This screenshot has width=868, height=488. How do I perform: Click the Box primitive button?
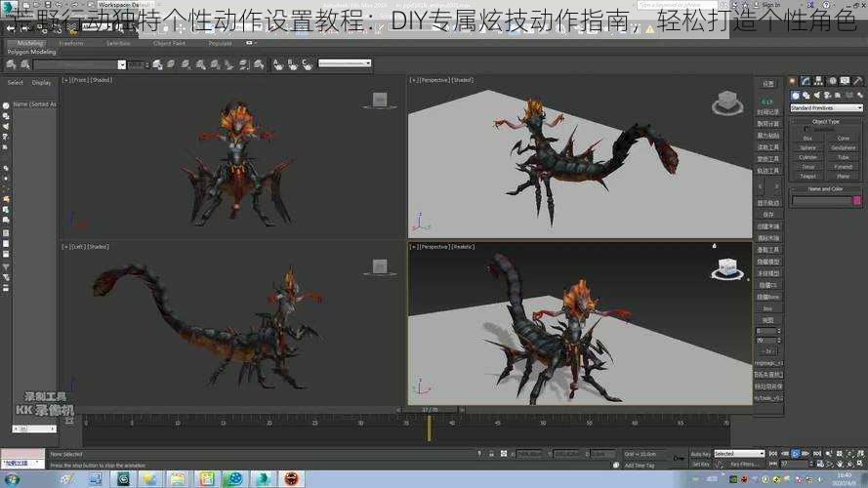coord(807,139)
